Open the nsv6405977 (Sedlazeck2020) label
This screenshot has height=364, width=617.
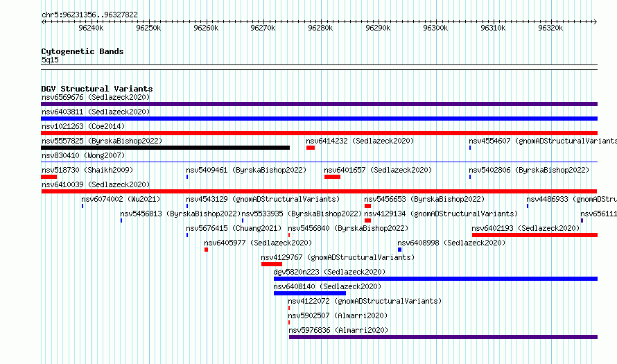coord(258,243)
